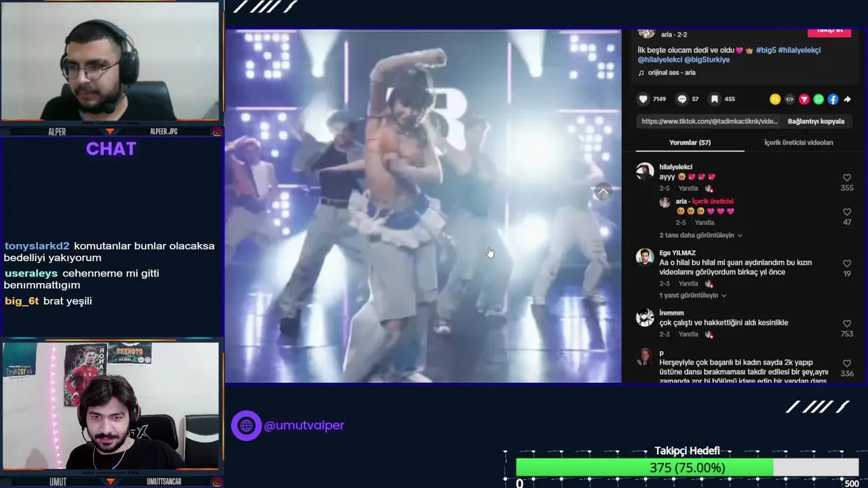Image resolution: width=868 pixels, height=488 pixels.
Task: Open comments via the speech bubble icon
Action: [x=682, y=99]
